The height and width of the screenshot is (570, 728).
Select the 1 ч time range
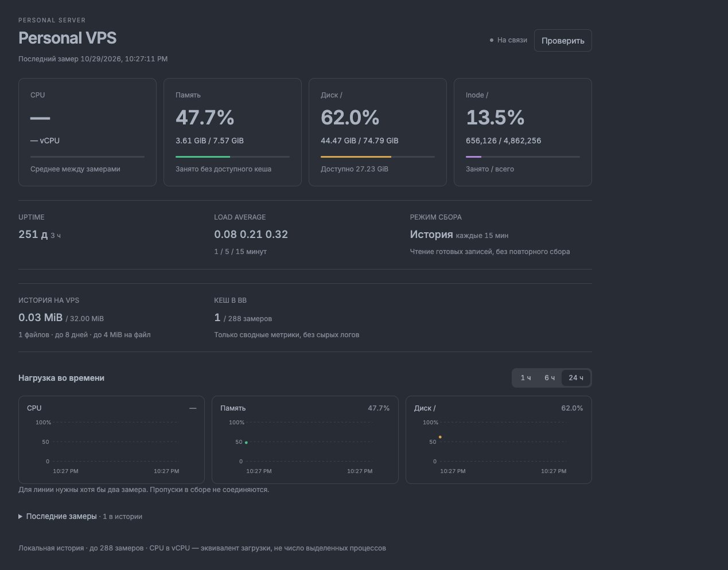pyautogui.click(x=525, y=378)
